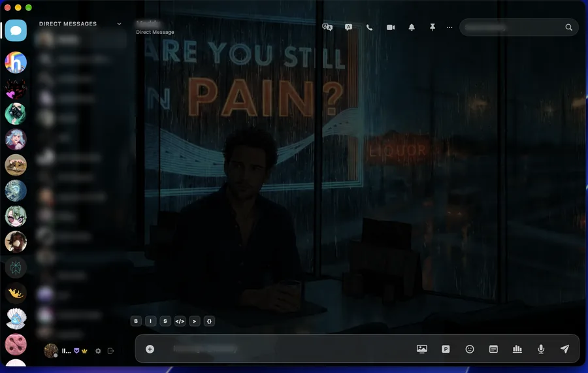Record a voice message with microphone icon
588x373 pixels.
point(541,349)
